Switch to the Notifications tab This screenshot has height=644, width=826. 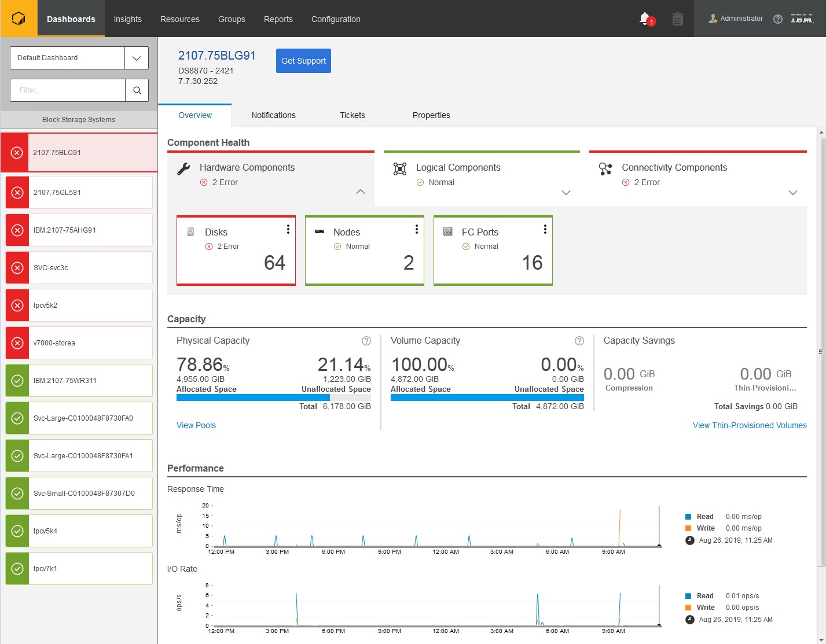(x=274, y=115)
